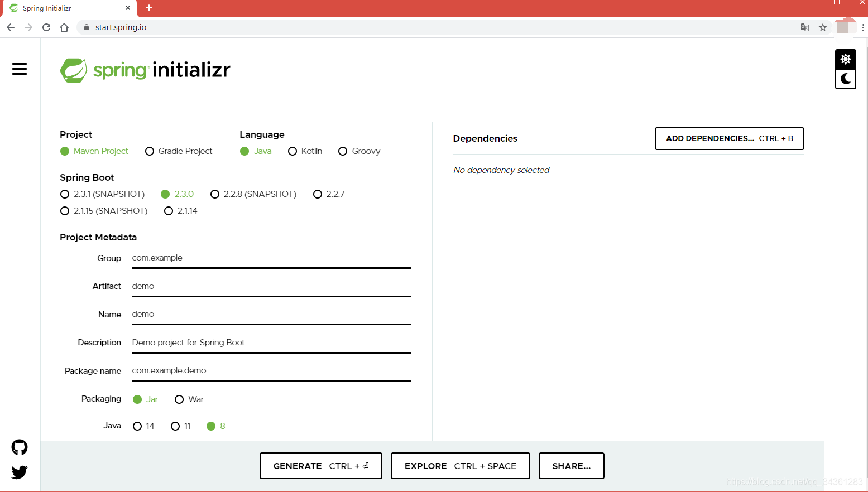The width and height of the screenshot is (868, 492).
Task: Choose Kotlin language
Action: [x=305, y=151]
